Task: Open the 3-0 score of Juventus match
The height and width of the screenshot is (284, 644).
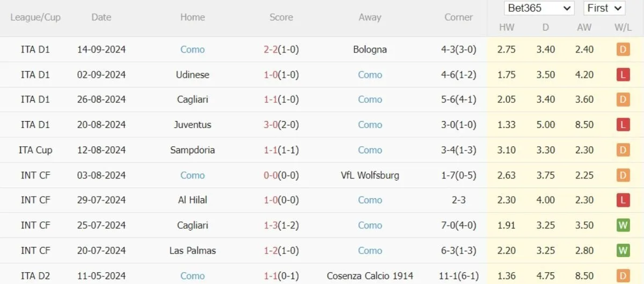Action: [270, 125]
